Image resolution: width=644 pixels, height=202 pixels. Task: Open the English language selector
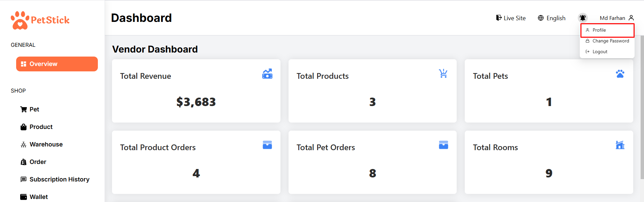[552, 18]
